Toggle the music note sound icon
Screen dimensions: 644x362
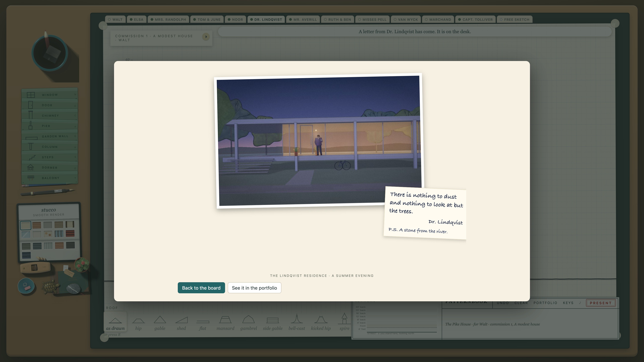pos(580,303)
